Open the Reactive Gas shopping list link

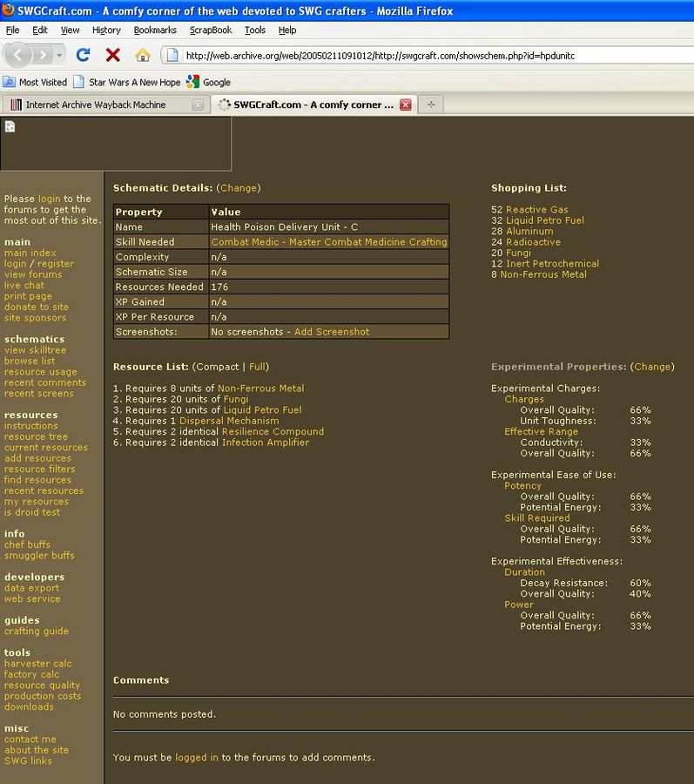coord(536,210)
